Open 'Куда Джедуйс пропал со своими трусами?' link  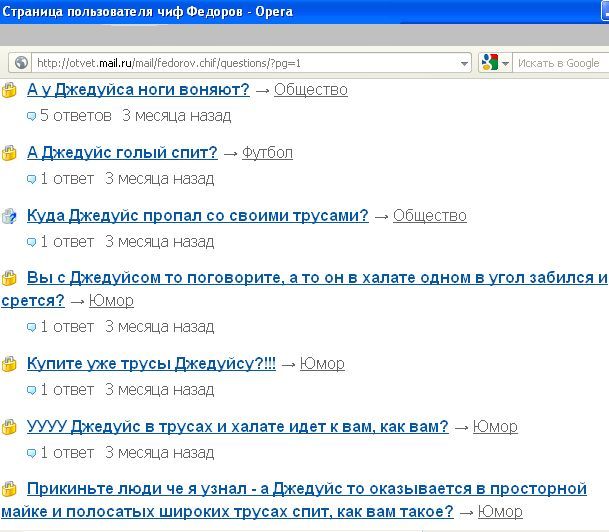pyautogui.click(x=197, y=216)
